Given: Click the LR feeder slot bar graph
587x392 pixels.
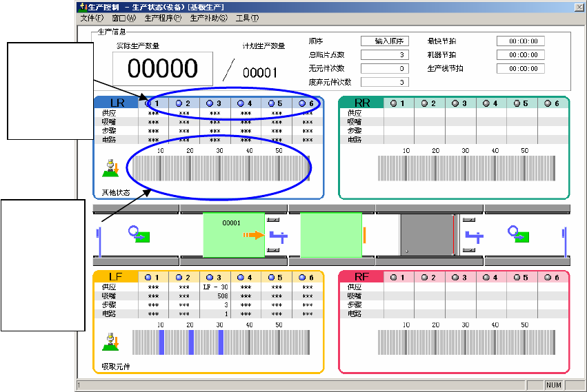Looking at the screenshot, I should 221,168.
